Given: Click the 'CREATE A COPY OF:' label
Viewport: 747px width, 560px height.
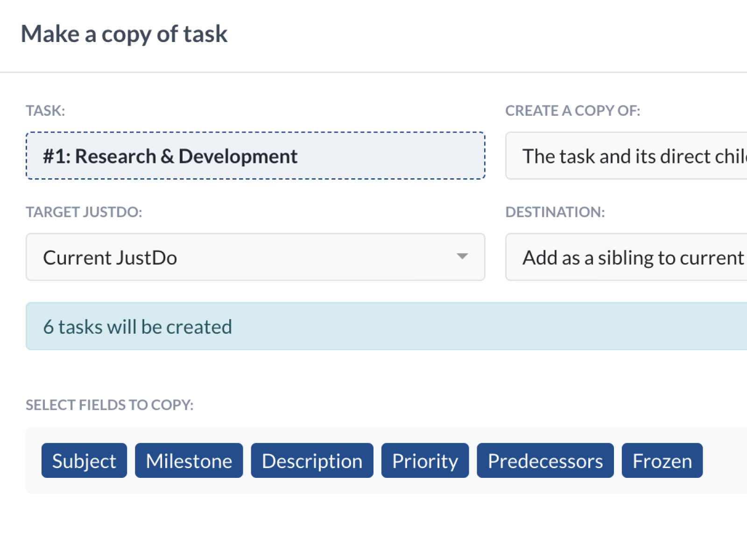Looking at the screenshot, I should pyautogui.click(x=572, y=111).
